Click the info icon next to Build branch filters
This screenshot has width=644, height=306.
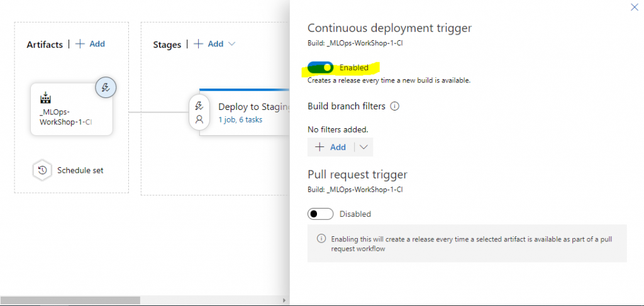click(x=395, y=106)
